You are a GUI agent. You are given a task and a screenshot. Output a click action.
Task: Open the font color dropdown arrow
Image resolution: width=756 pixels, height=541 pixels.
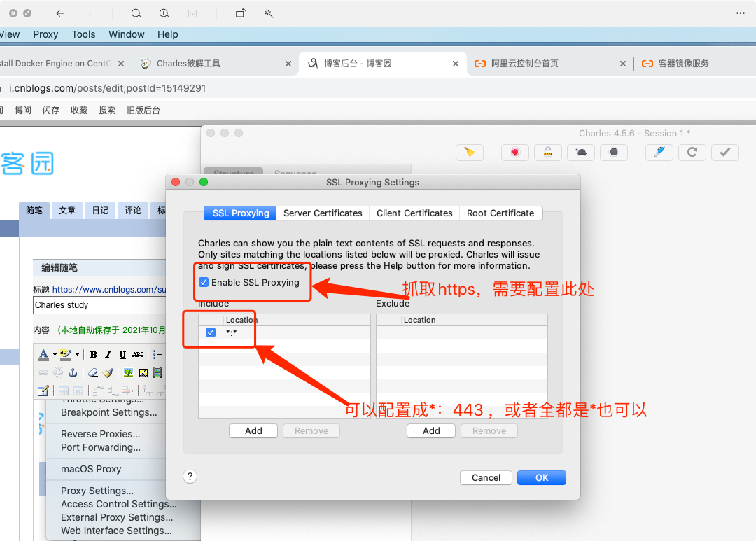(x=55, y=355)
